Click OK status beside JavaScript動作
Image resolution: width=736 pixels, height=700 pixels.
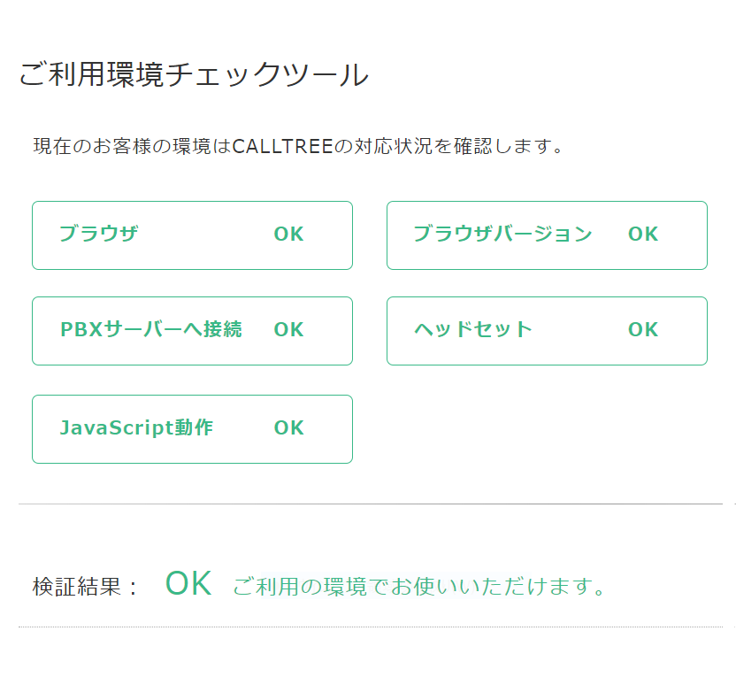[288, 427]
